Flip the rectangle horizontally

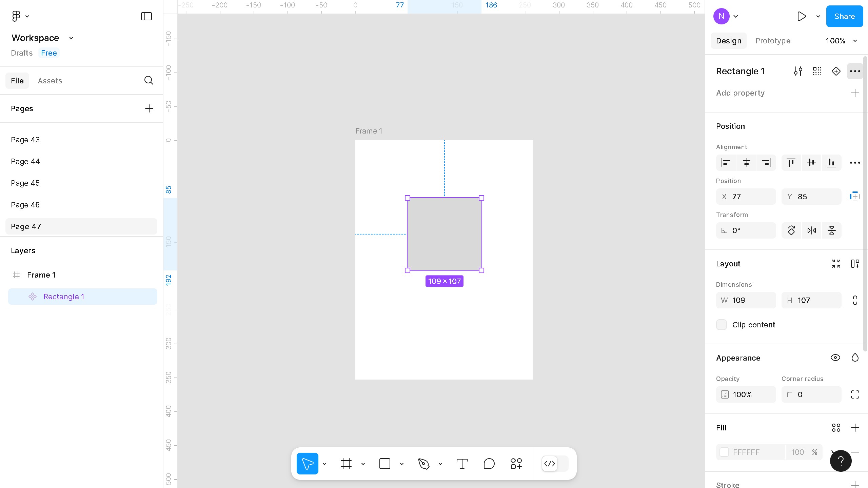pos(811,230)
